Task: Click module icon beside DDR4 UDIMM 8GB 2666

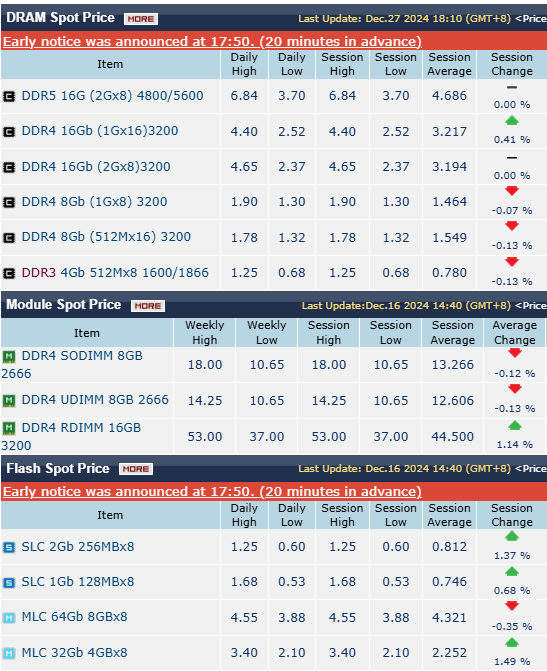Action: (x=9, y=401)
